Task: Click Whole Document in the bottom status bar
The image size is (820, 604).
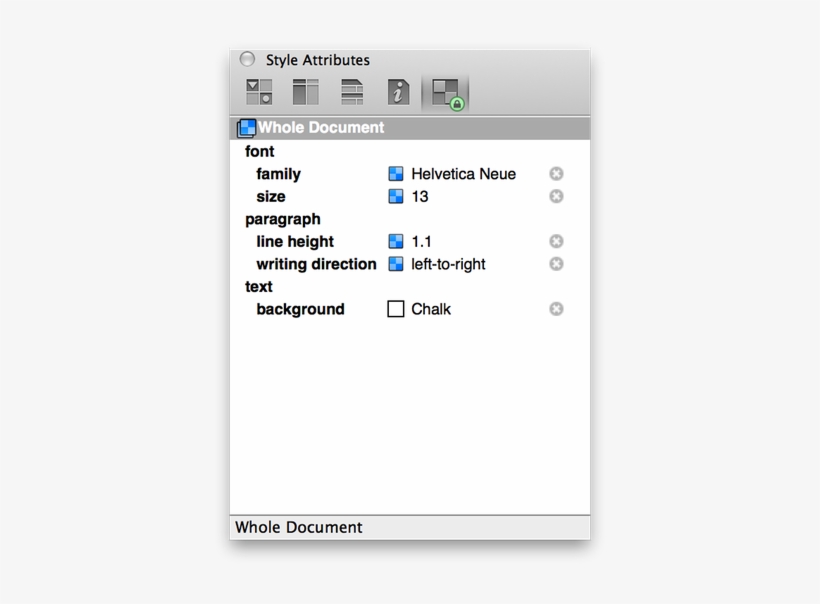Action: [x=298, y=527]
